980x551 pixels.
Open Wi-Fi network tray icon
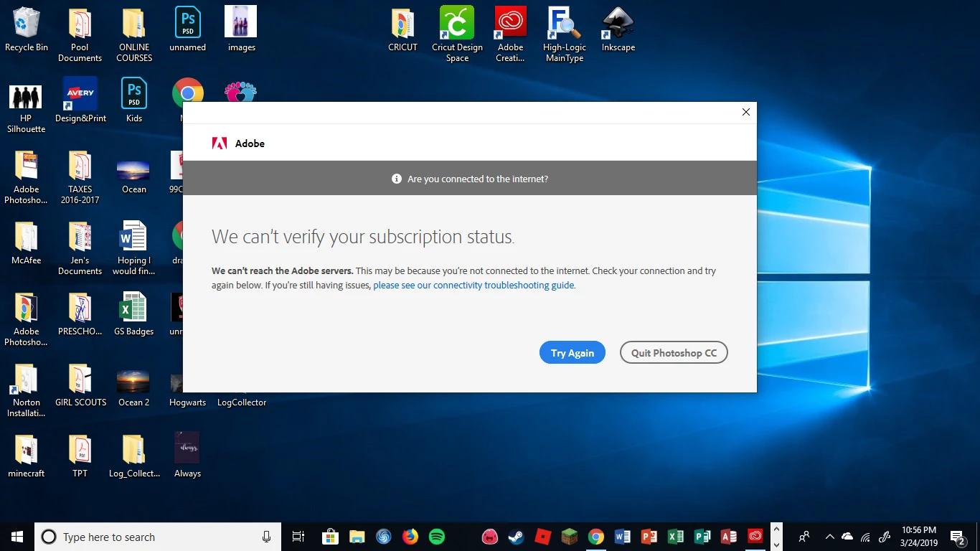pos(865,537)
